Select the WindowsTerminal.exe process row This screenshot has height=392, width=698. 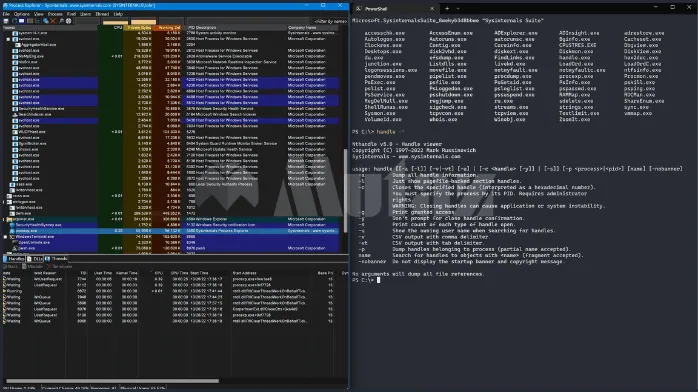click(x=171, y=237)
